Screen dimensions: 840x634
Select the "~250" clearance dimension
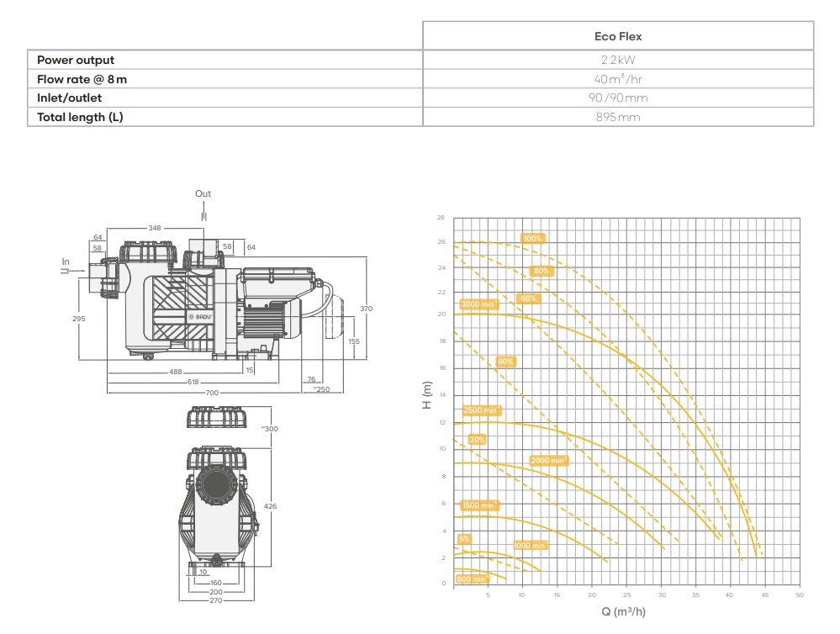pos(321,389)
